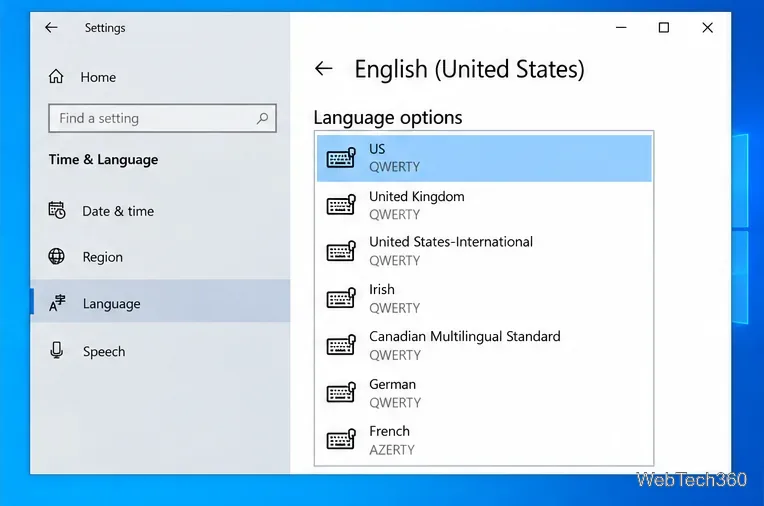Choose the German keyboard layout
The image size is (764, 506).
[484, 393]
